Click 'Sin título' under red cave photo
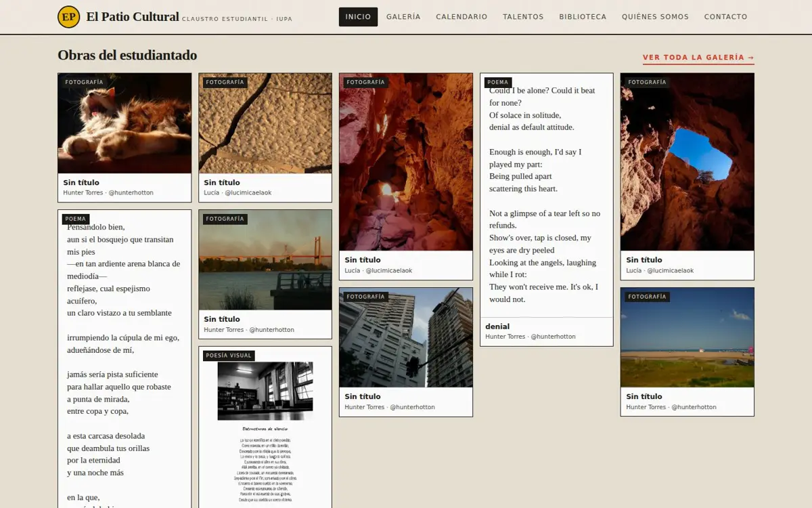Image resolution: width=812 pixels, height=508 pixels. [x=363, y=260]
